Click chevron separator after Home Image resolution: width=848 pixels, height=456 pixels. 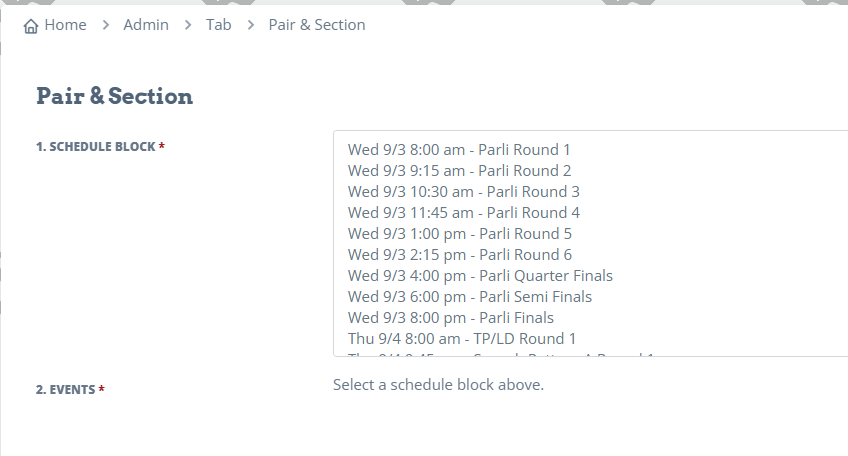[x=105, y=25]
